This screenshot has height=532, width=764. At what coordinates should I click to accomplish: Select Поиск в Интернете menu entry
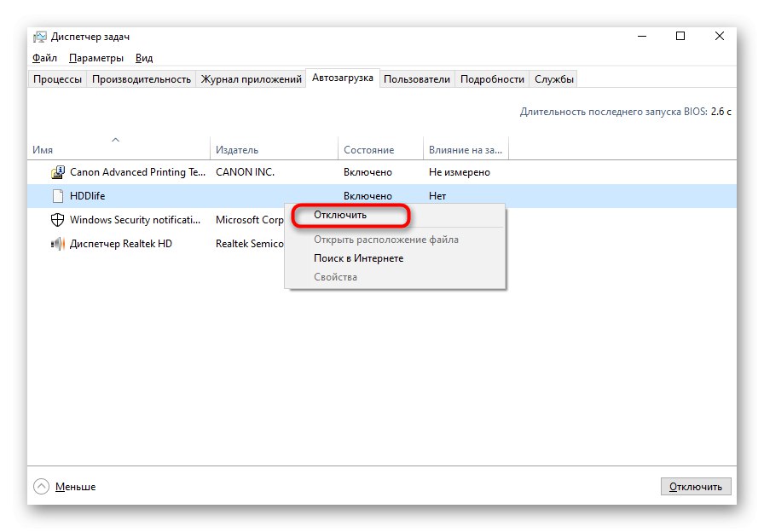395,258
